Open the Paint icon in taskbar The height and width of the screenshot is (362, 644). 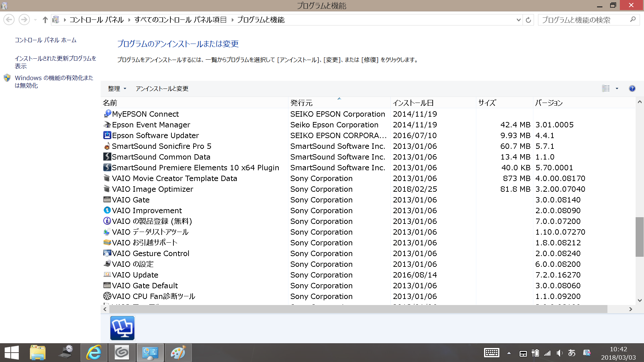(178, 353)
